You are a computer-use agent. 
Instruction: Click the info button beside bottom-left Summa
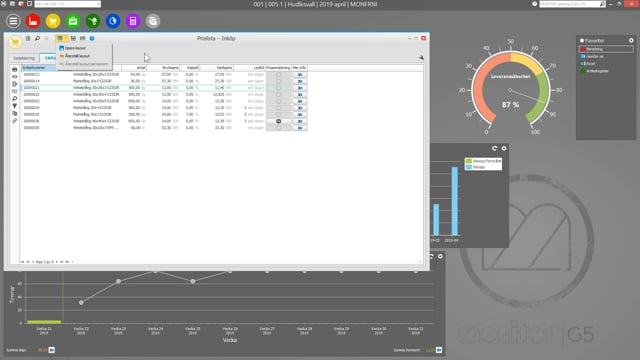pyautogui.click(x=52, y=350)
